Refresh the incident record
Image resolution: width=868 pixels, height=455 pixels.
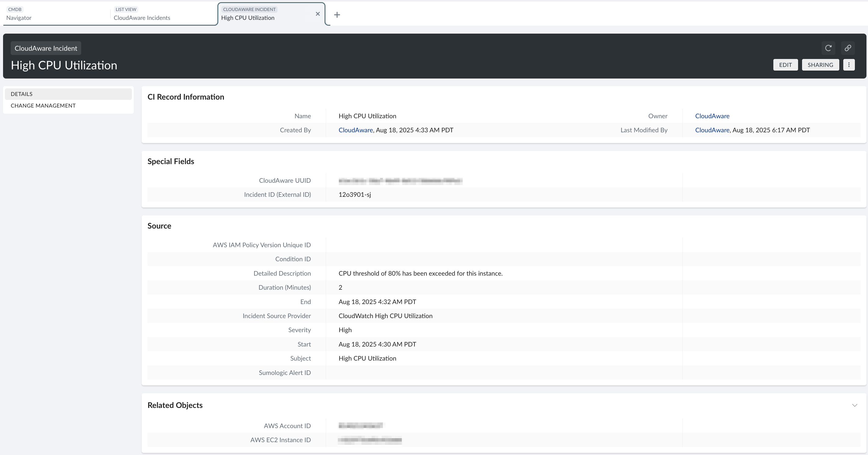pyautogui.click(x=829, y=48)
